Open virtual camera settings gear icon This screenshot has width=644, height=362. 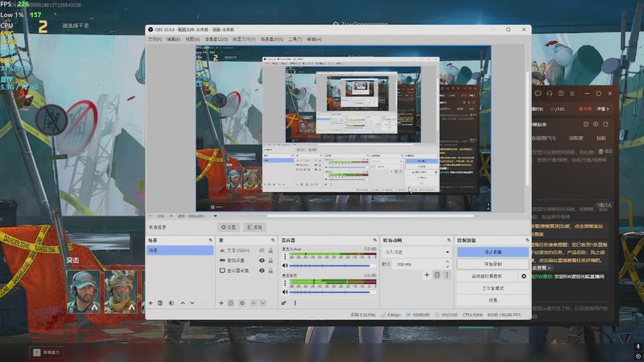(524, 276)
